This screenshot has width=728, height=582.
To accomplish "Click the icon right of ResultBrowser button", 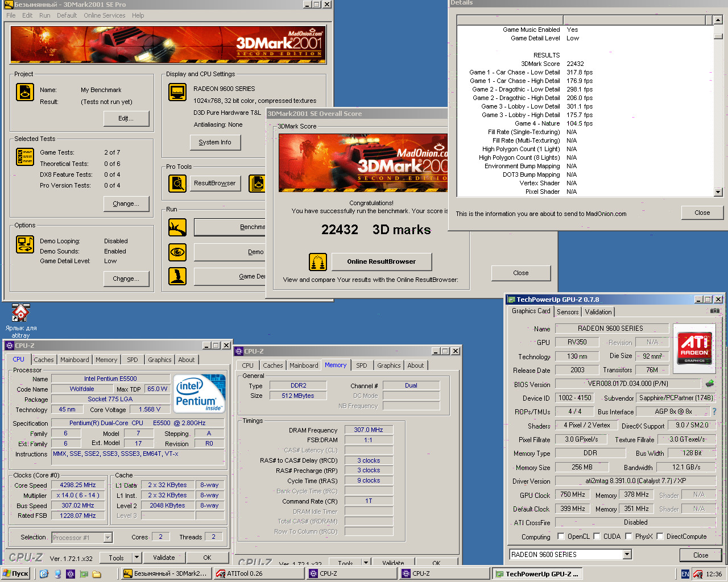I will coord(258,184).
